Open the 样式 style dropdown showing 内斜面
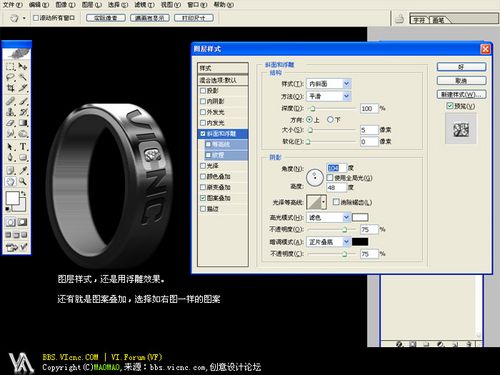The image size is (500, 375). [x=329, y=84]
